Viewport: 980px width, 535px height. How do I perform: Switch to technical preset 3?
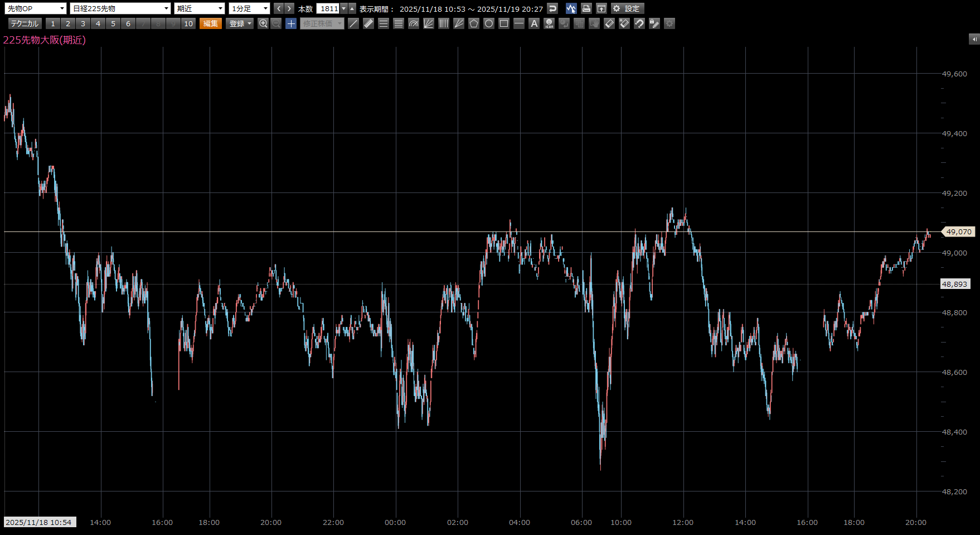[x=83, y=23]
